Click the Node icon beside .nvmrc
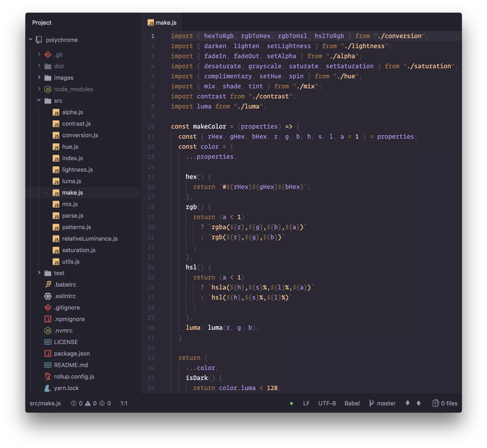 pos(48,330)
